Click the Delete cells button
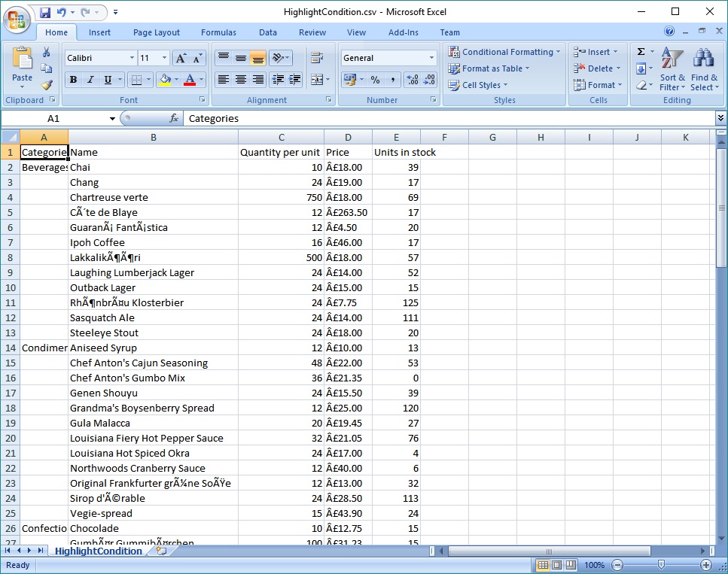The height and width of the screenshot is (574, 728). click(597, 68)
